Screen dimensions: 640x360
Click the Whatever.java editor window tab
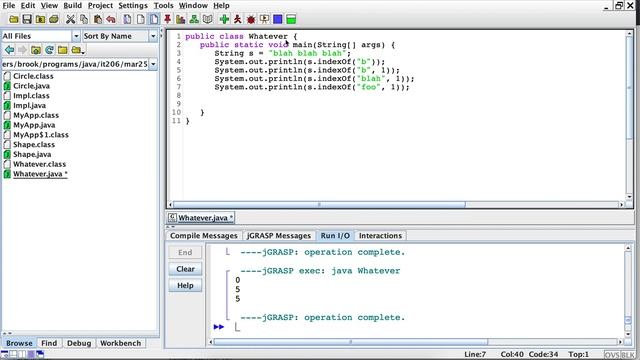(201, 218)
